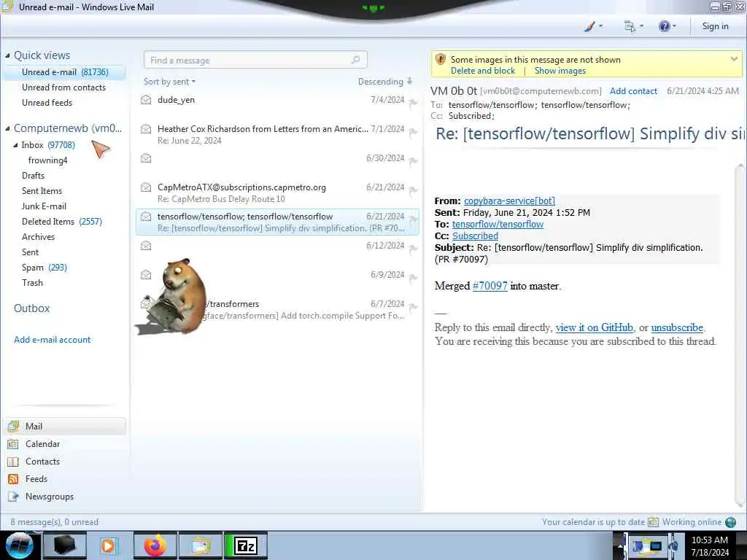This screenshot has width=747, height=560.
Task: Collapse the Inbox folder tree
Action: [15, 145]
